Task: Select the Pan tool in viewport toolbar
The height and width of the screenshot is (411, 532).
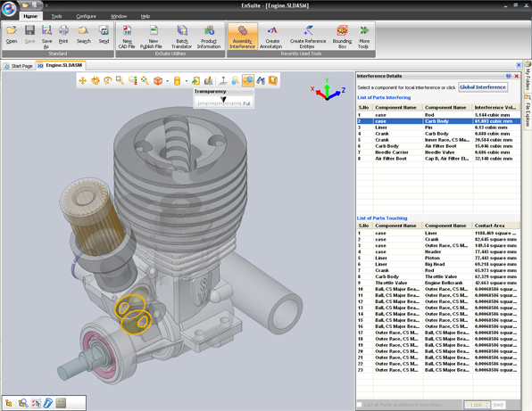Action: pos(82,80)
